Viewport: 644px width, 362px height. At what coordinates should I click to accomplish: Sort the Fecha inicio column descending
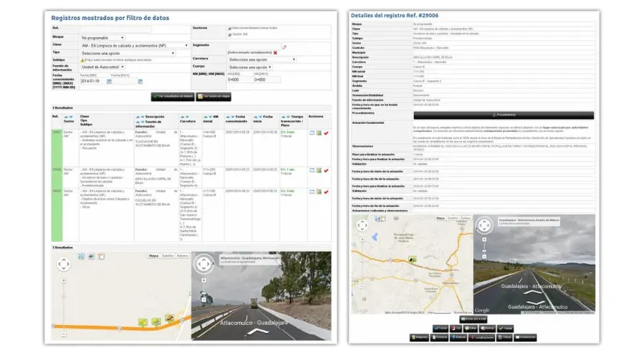coord(260,117)
